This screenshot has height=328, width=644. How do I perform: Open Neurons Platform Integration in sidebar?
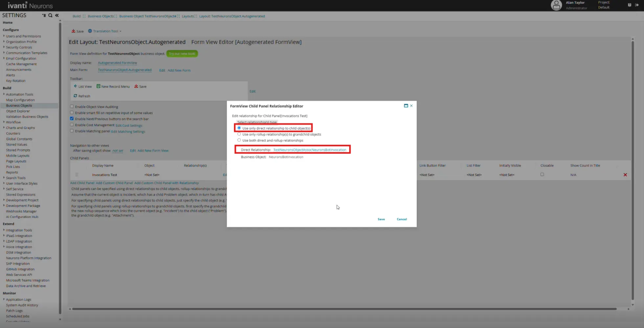click(29, 258)
